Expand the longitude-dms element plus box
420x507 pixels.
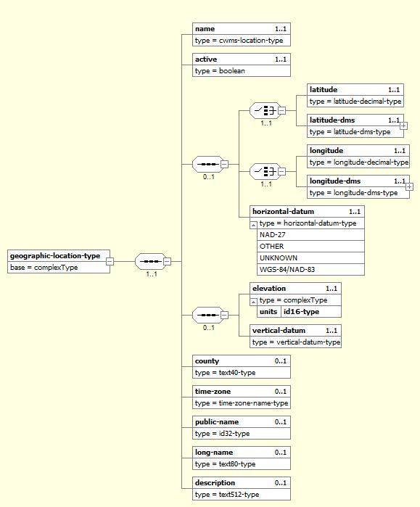[409, 186]
